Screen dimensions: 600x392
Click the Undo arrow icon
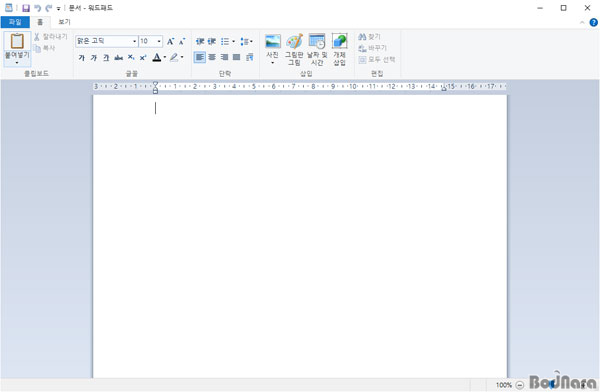coord(38,8)
